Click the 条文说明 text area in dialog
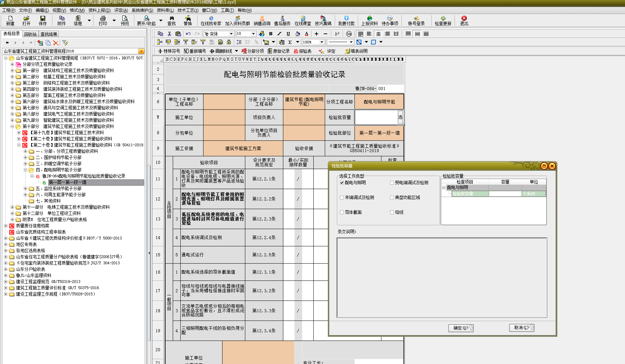The width and height of the screenshot is (625, 364). point(442,277)
